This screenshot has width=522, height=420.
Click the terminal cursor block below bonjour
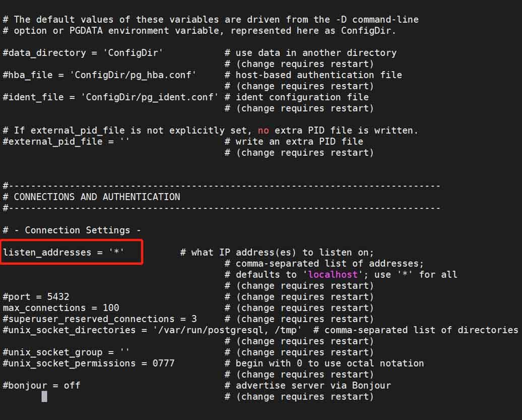click(x=44, y=397)
